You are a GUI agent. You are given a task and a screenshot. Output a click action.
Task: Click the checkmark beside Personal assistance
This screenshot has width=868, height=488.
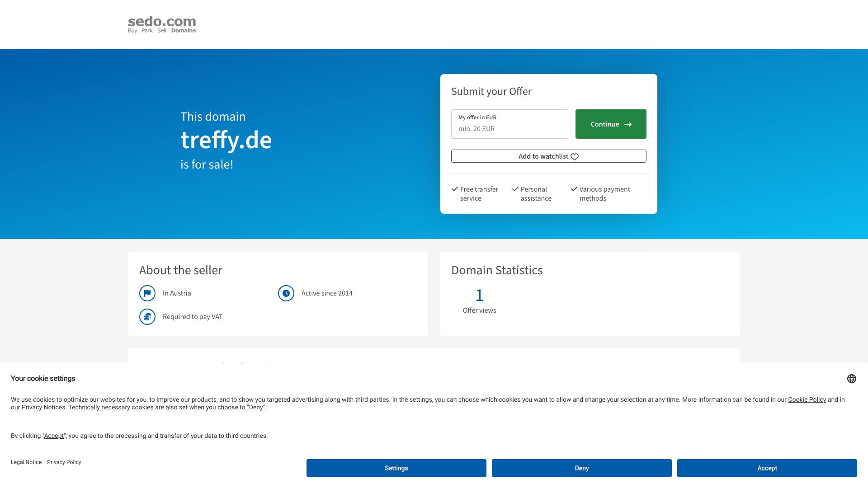click(515, 189)
